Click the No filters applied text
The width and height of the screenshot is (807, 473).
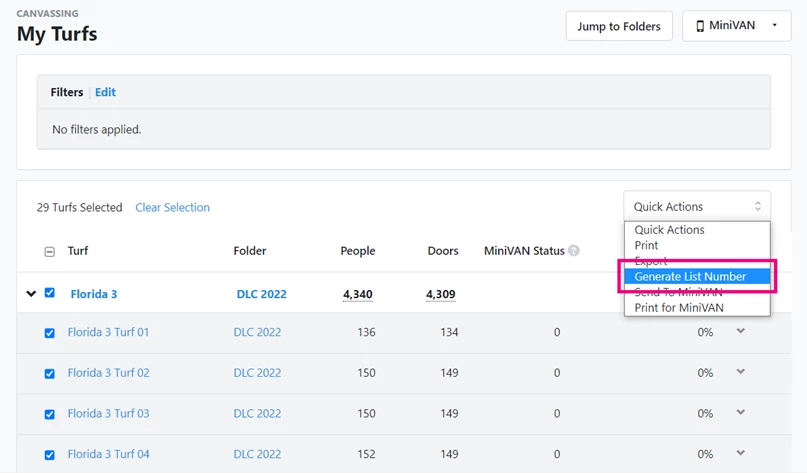coord(96,130)
